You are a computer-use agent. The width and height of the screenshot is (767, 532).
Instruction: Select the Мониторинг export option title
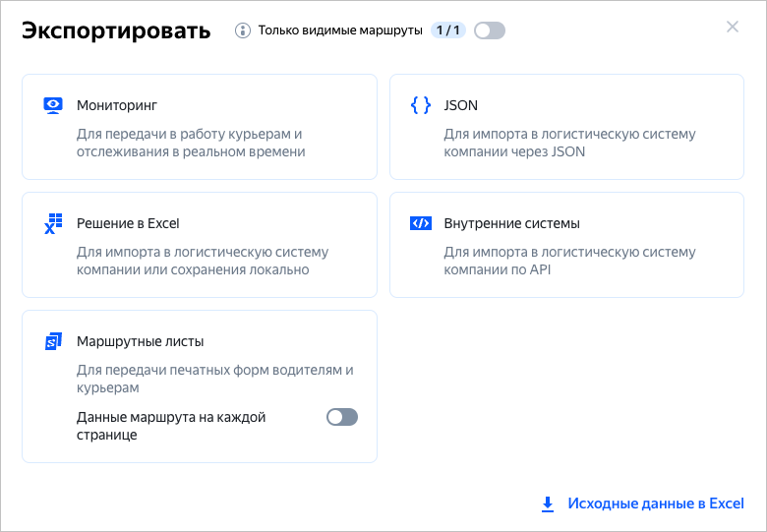coord(117,105)
